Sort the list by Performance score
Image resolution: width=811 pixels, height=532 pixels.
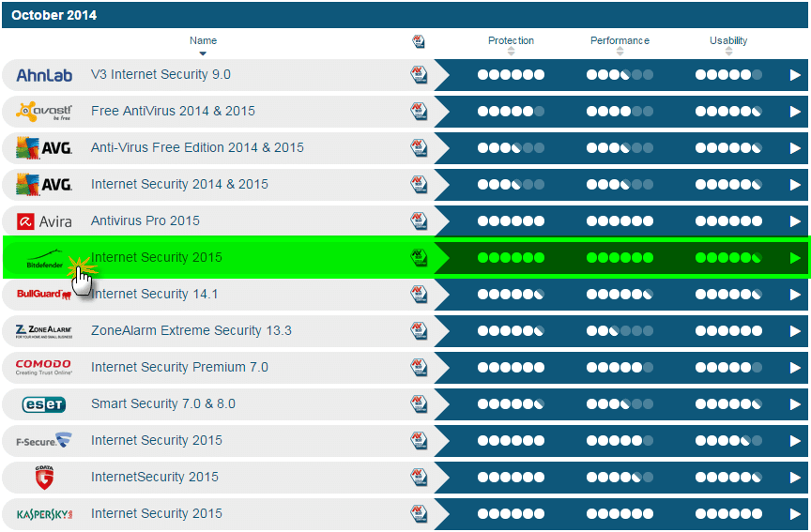click(620, 45)
